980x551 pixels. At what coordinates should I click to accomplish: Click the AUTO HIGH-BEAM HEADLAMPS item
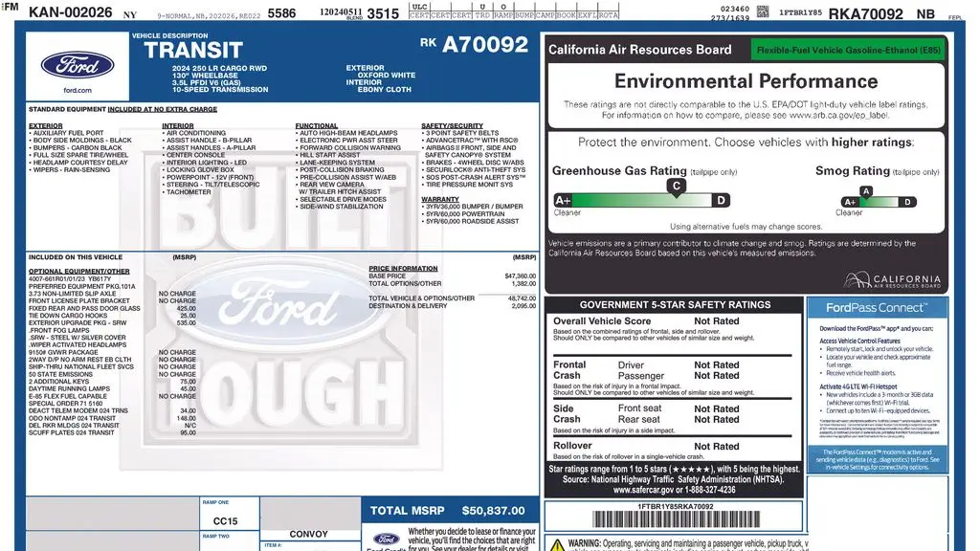(x=348, y=133)
